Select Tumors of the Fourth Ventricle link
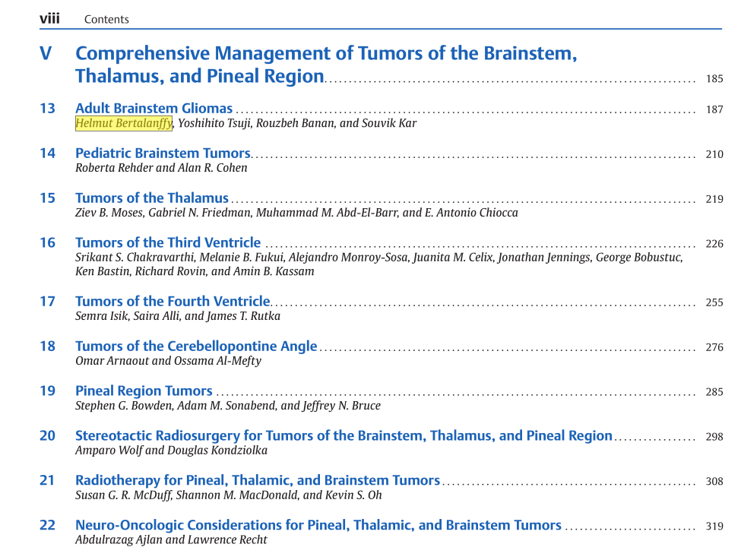 point(173,302)
